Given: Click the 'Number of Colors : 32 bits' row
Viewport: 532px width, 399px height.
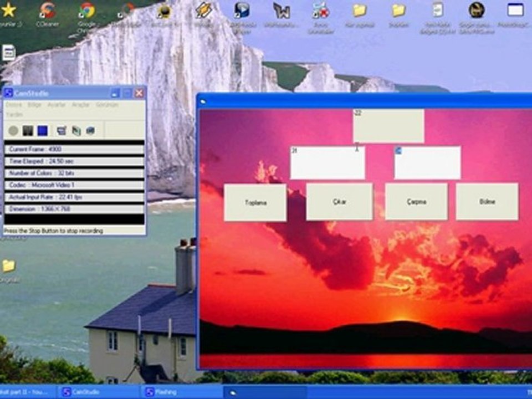Looking at the screenshot, I should point(74,173).
